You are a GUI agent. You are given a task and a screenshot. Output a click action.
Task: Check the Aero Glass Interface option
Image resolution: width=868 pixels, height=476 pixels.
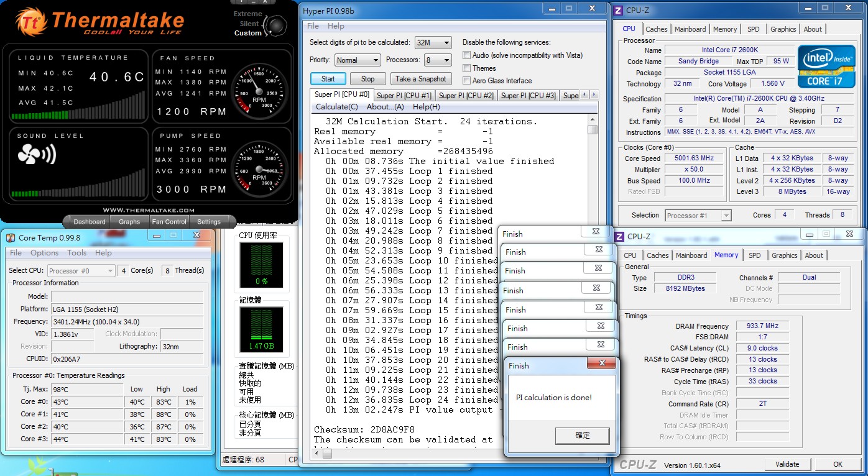[467, 80]
